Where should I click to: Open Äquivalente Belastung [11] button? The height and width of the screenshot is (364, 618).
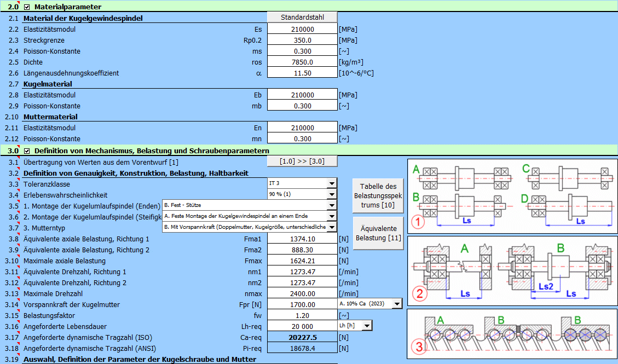377,233
